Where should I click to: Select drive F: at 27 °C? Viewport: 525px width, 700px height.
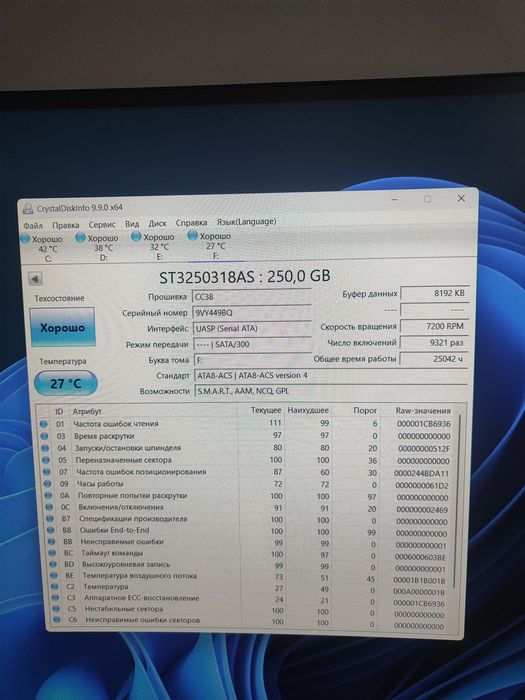[x=210, y=246]
